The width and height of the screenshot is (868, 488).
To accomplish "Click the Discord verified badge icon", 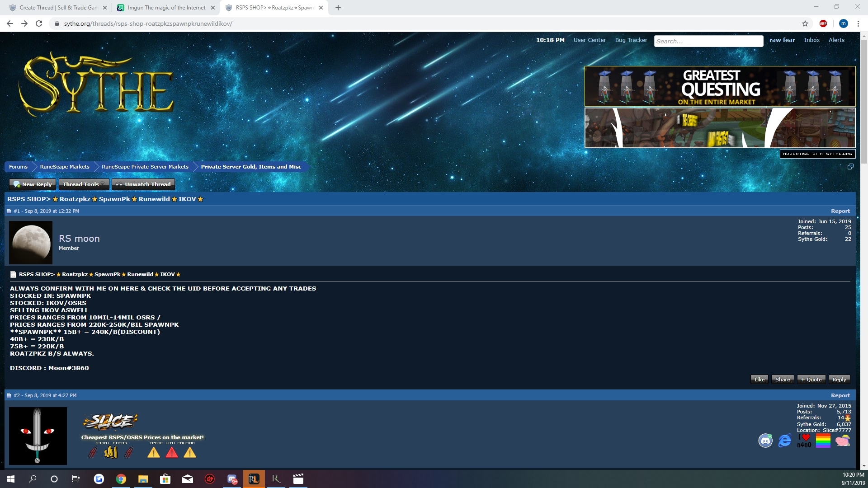I will (765, 440).
